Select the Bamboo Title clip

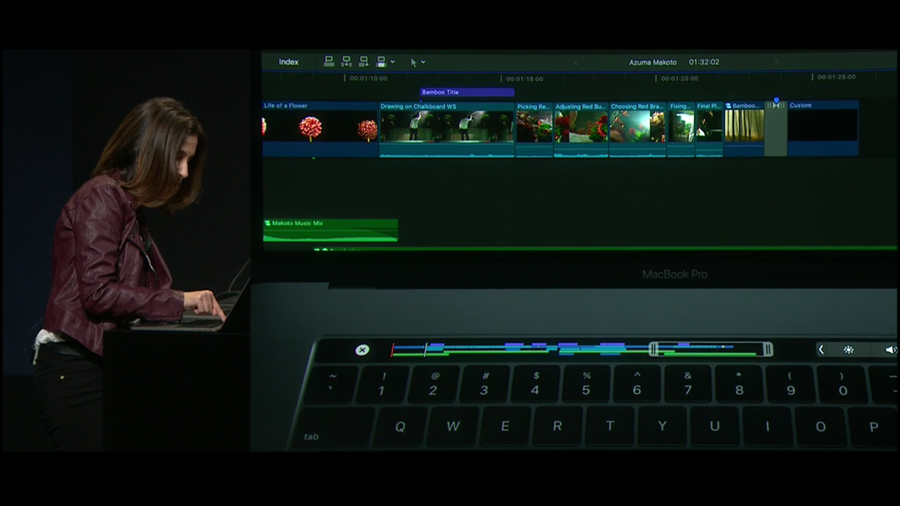(x=467, y=92)
